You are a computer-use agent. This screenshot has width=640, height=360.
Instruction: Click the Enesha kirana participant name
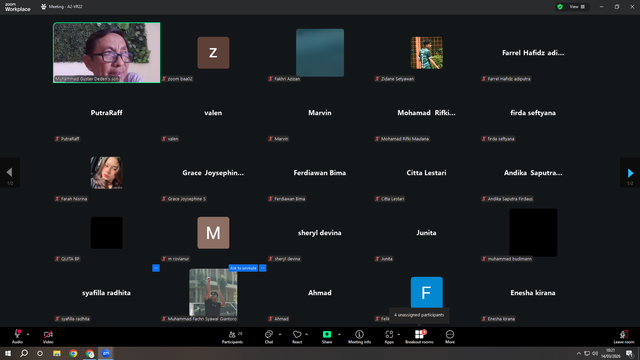tap(533, 293)
